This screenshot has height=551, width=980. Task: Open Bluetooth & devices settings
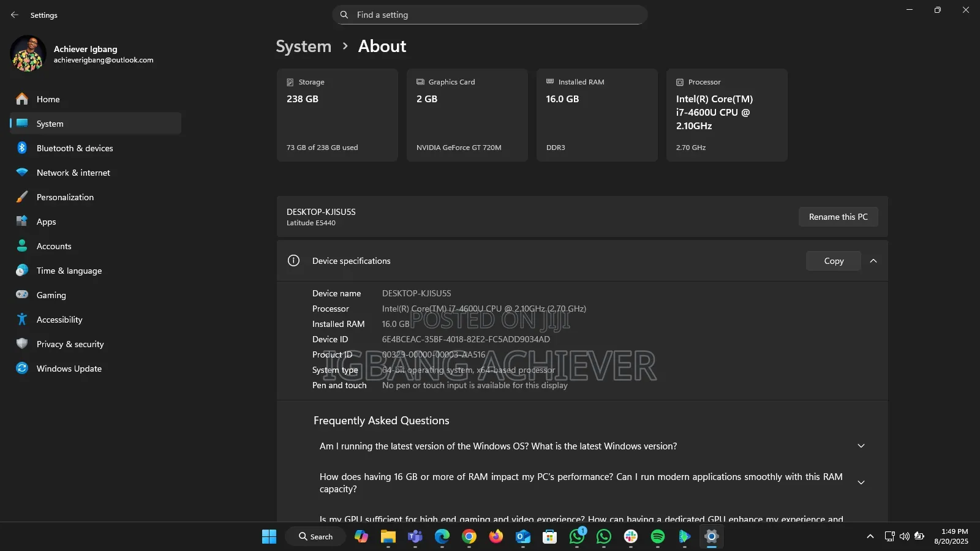click(x=96, y=148)
